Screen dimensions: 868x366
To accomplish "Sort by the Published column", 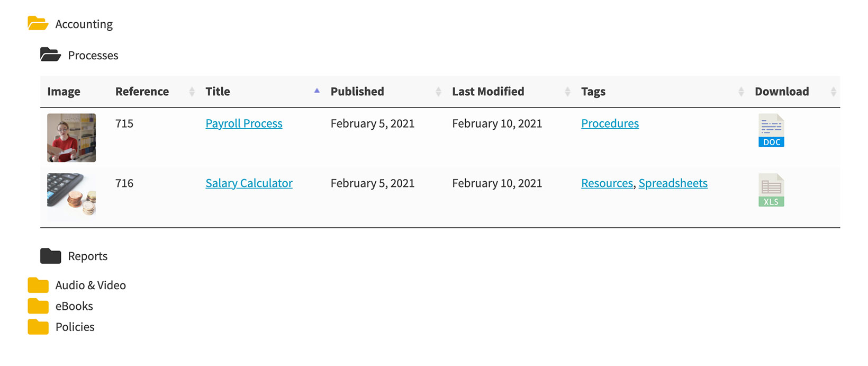I will click(438, 91).
